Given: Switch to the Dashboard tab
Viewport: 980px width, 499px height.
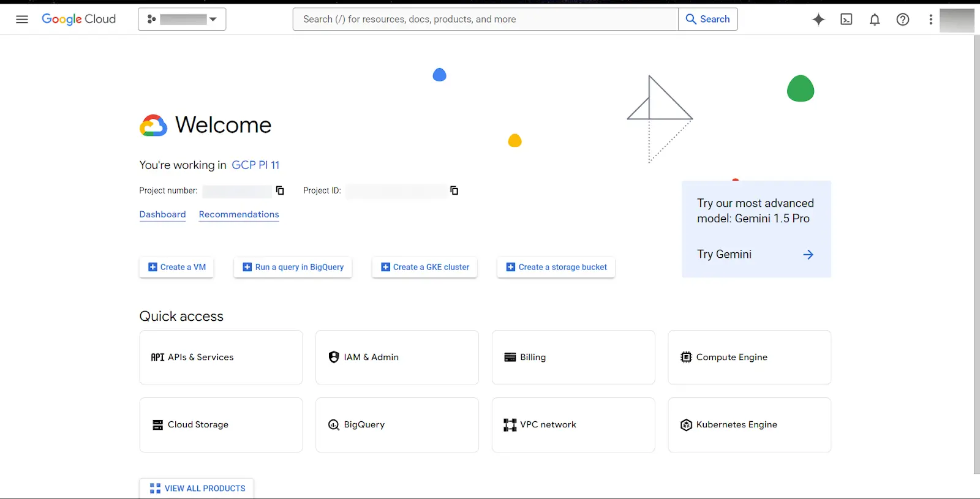Looking at the screenshot, I should [x=162, y=214].
